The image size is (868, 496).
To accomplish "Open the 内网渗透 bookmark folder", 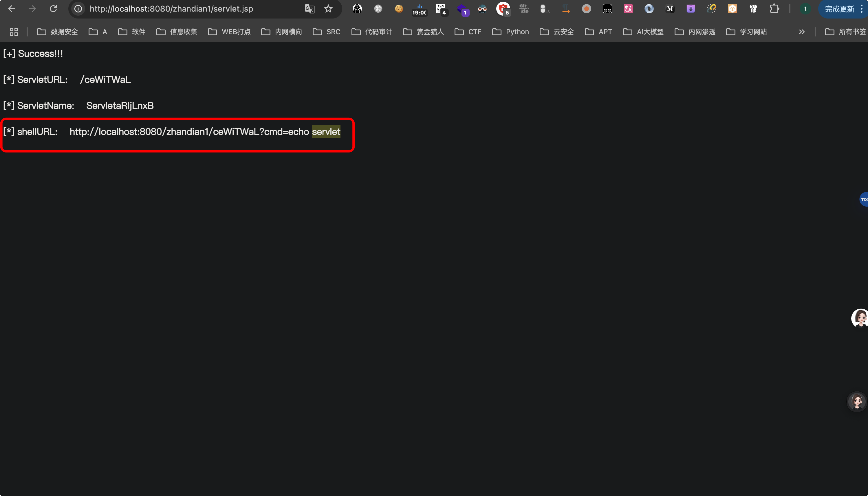I will pos(695,32).
